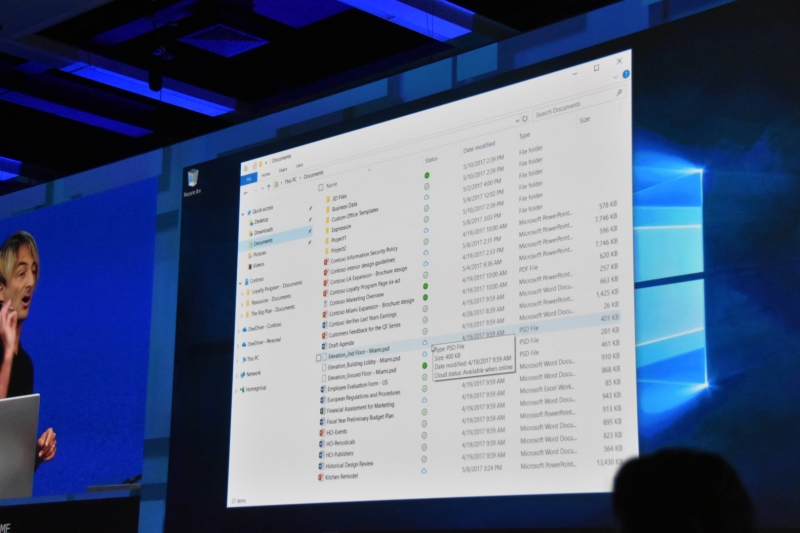Tick the select-all checkbox beside Name header
Image resolution: width=800 pixels, height=533 pixels.
pyautogui.click(x=321, y=187)
